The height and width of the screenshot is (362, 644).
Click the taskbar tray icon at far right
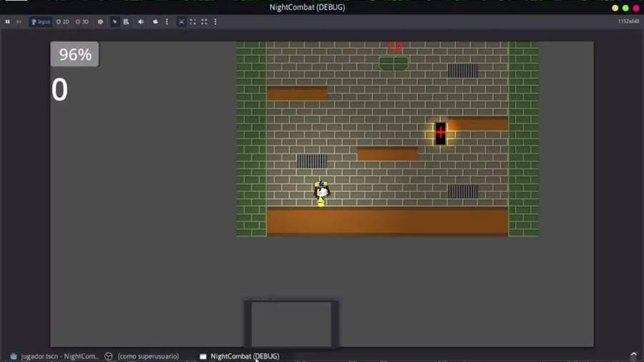tap(633, 356)
